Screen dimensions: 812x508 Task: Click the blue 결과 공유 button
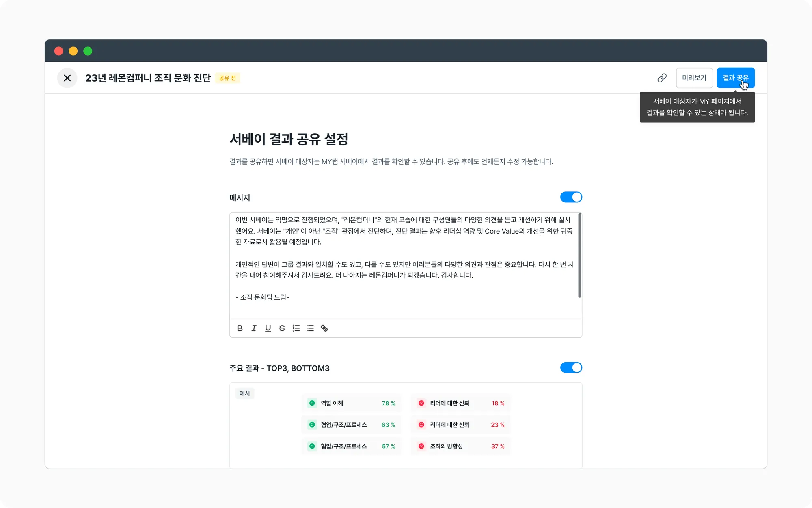(x=736, y=78)
